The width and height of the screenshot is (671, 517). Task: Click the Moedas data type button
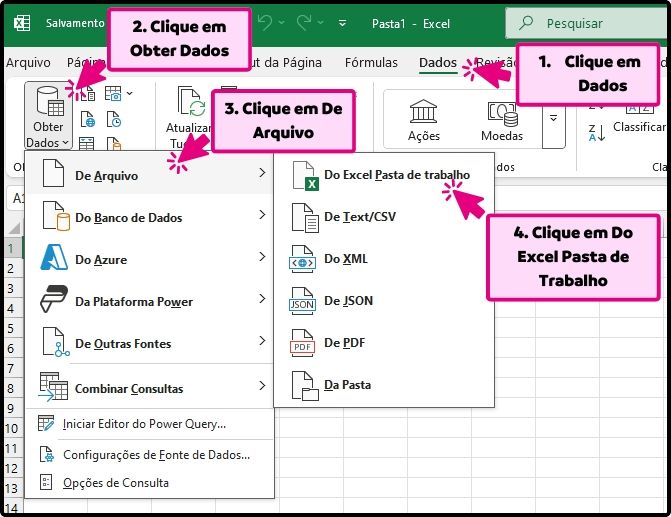coord(502,120)
